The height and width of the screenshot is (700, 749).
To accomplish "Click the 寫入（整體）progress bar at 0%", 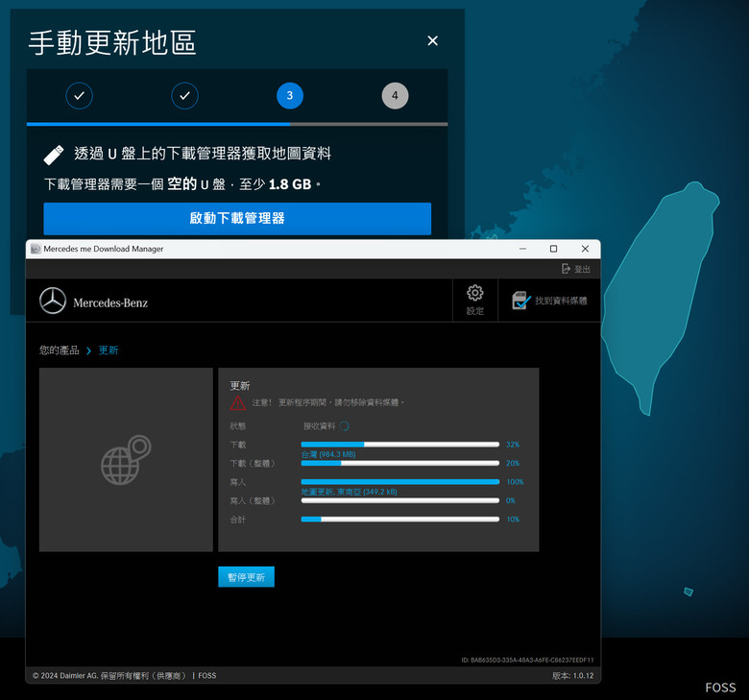I will pos(400,500).
